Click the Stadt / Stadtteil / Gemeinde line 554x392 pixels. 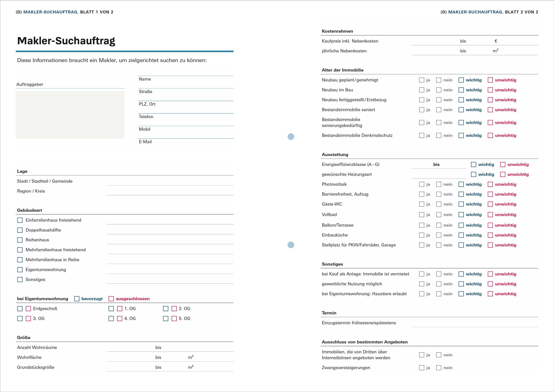pyautogui.click(x=170, y=182)
